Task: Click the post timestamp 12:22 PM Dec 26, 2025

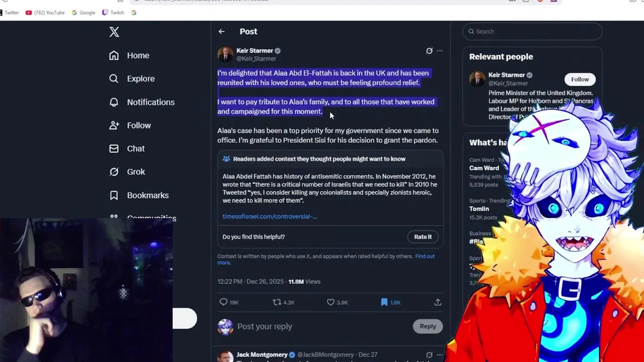Action: pyautogui.click(x=251, y=282)
